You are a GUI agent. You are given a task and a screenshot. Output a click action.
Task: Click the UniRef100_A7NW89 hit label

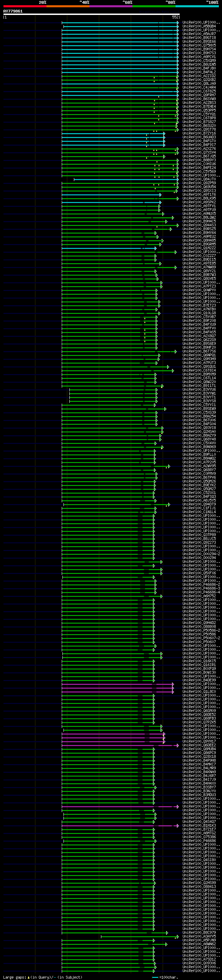tap(199, 267)
